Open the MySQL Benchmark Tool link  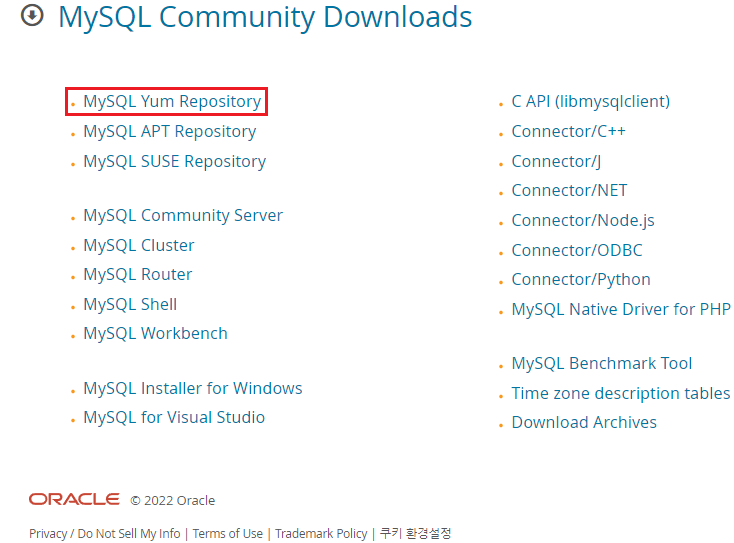tap(602, 363)
